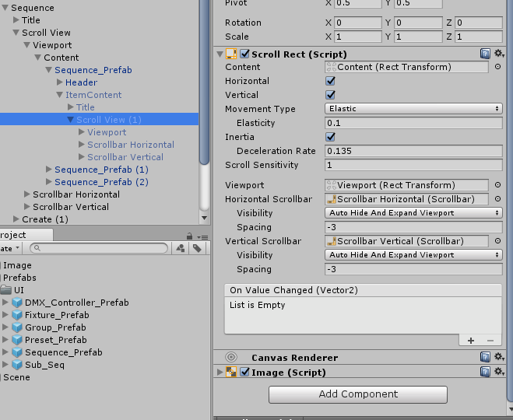Remove On Value Changed listener with minus
This screenshot has height=420, width=513.
(490, 341)
